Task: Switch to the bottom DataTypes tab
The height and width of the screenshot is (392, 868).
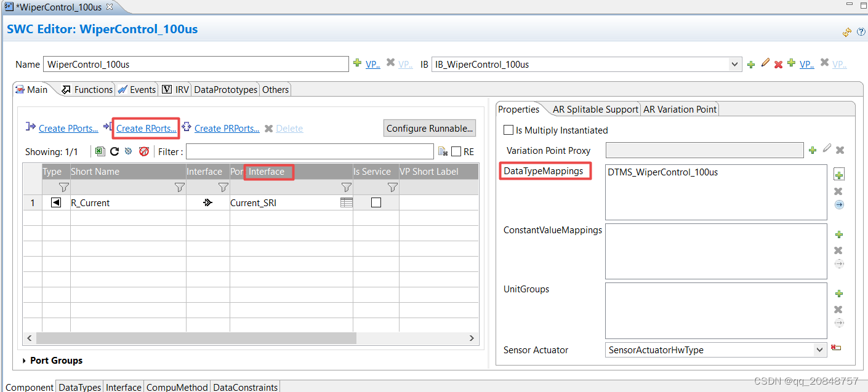Action: pyautogui.click(x=79, y=387)
